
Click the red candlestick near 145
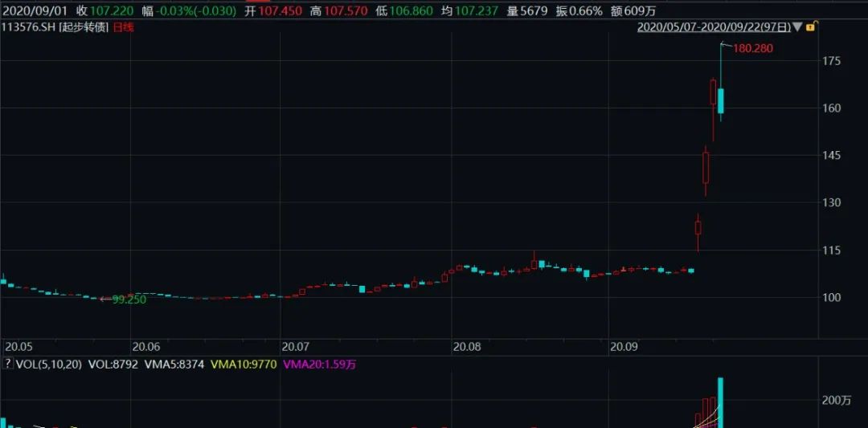pos(706,168)
